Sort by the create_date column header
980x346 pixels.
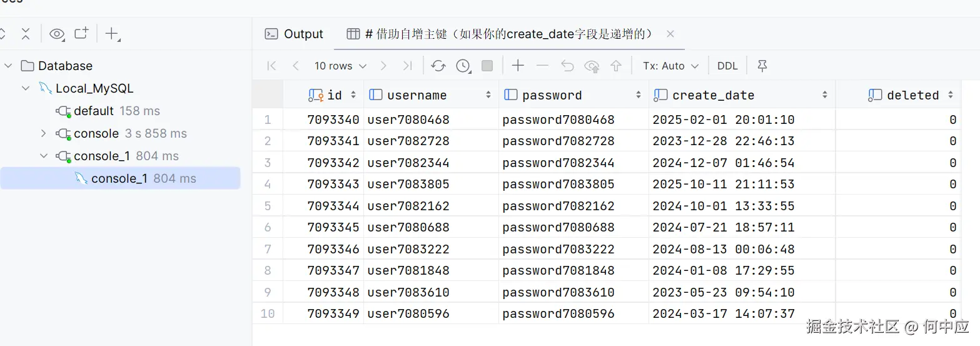point(742,95)
